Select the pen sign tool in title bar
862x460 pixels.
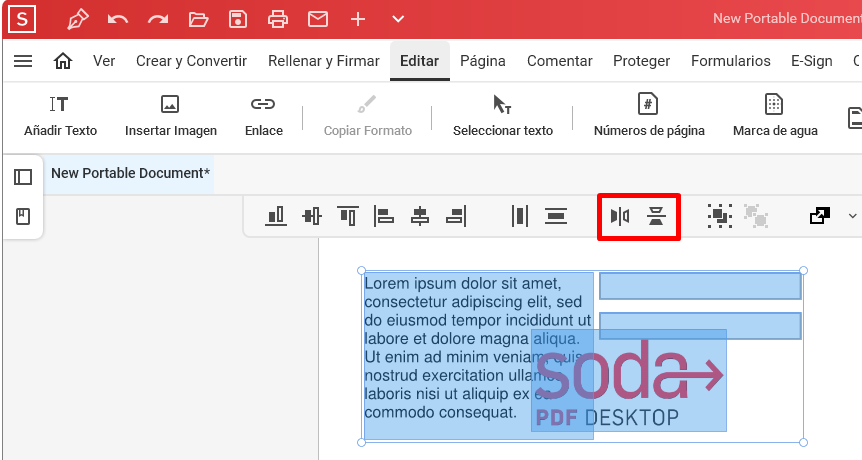tap(78, 19)
